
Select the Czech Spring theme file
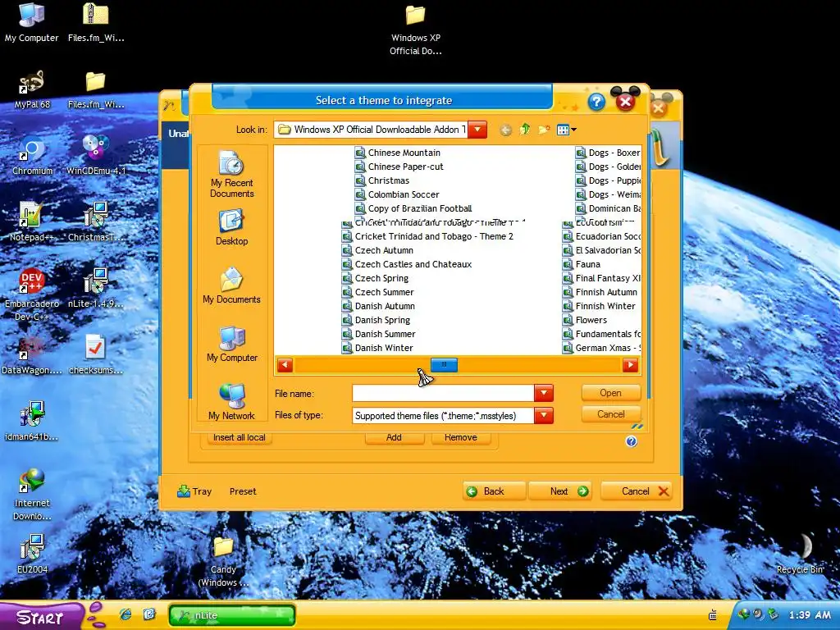coord(375,278)
